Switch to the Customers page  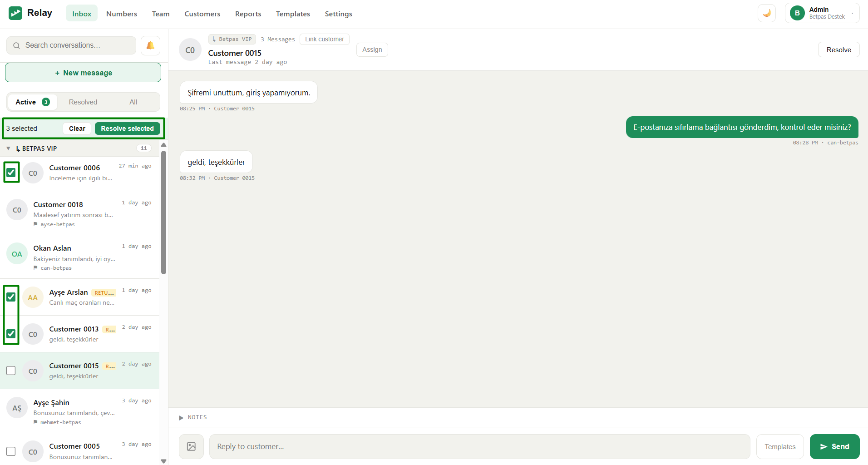tap(202, 14)
